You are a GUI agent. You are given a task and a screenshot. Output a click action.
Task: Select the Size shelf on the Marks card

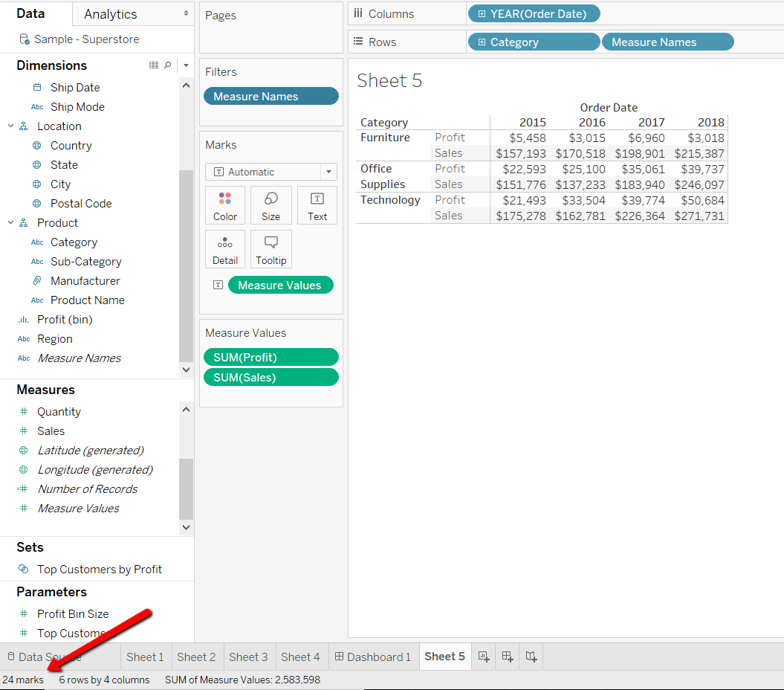click(x=270, y=205)
